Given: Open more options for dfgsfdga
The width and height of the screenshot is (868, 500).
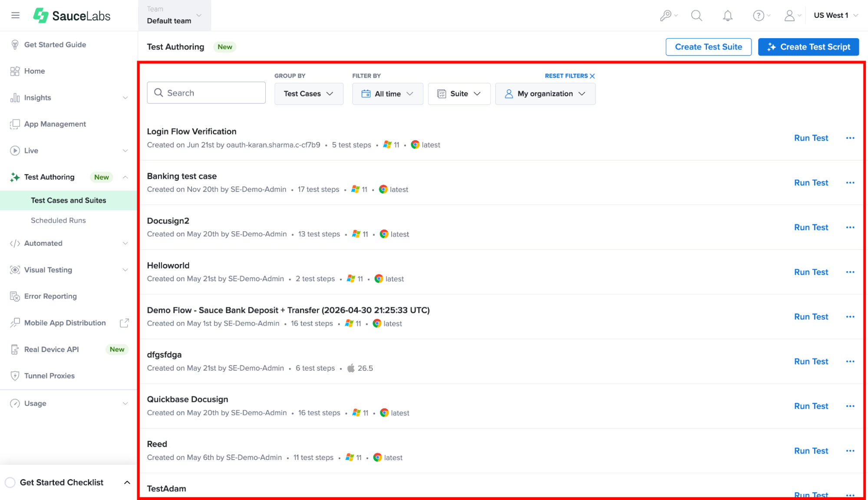Looking at the screenshot, I should point(850,362).
